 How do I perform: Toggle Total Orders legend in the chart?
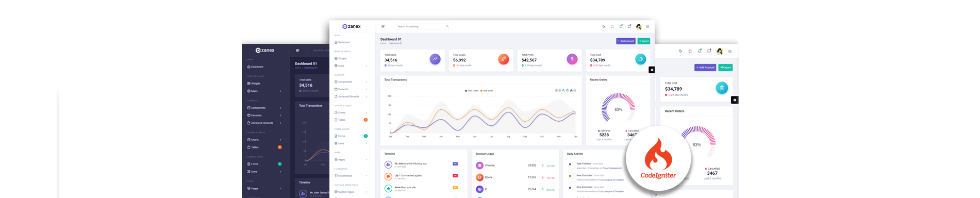(472, 91)
